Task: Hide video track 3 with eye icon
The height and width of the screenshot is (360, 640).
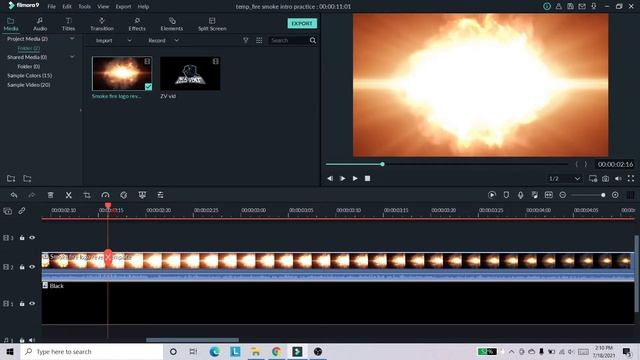Action: pyautogui.click(x=32, y=238)
